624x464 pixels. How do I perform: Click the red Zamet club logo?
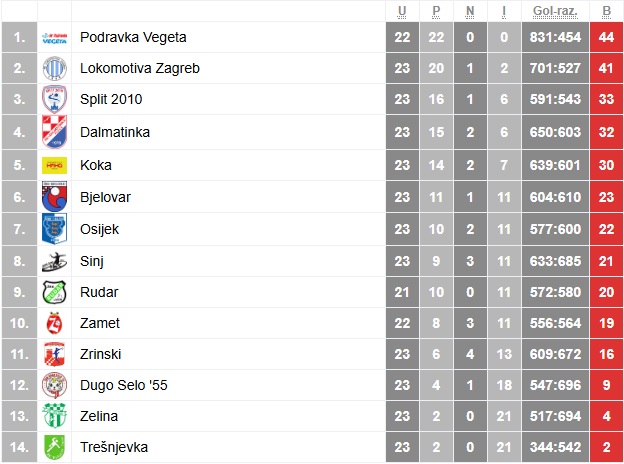pyautogui.click(x=55, y=323)
